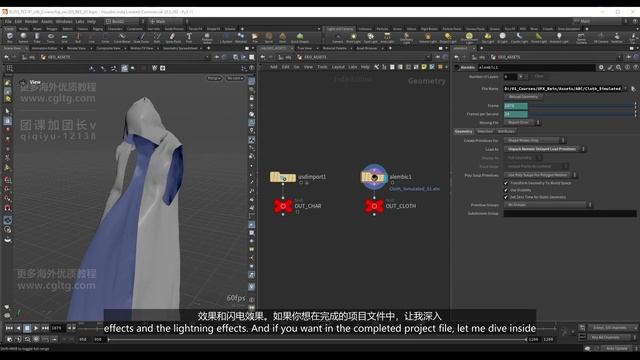Select the Point Light shelf tool
The height and width of the screenshot is (360, 640).
pos(353,38)
